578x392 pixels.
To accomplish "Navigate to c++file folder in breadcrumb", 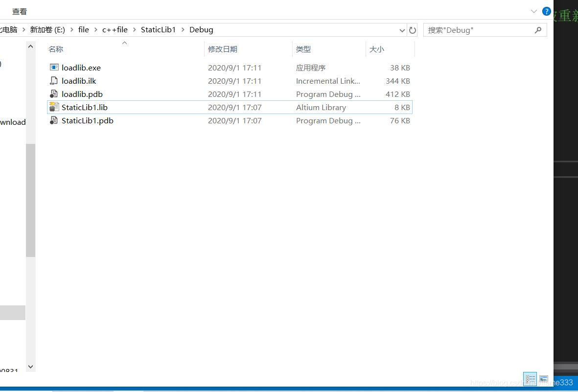I will coord(115,30).
